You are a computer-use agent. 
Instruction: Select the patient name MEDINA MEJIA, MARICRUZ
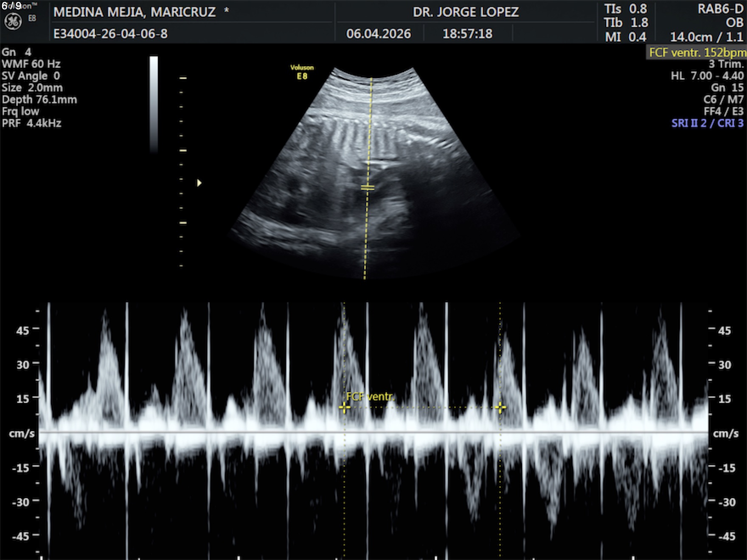pos(135,12)
